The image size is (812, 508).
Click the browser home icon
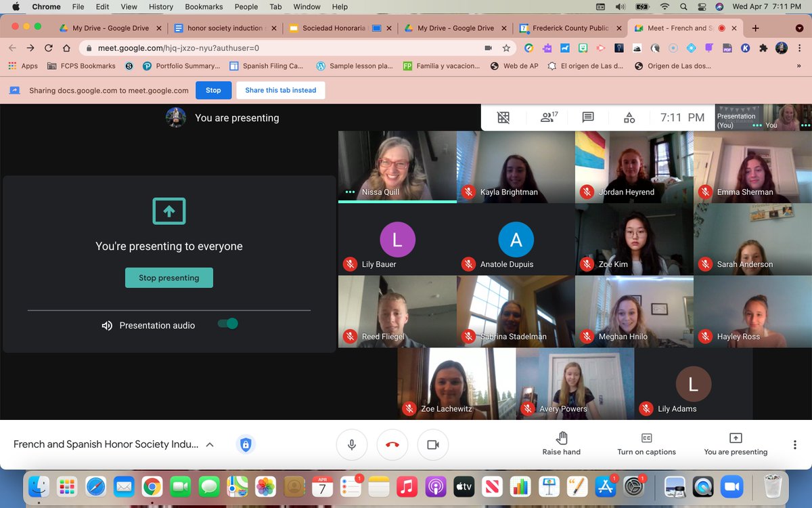tap(66, 48)
